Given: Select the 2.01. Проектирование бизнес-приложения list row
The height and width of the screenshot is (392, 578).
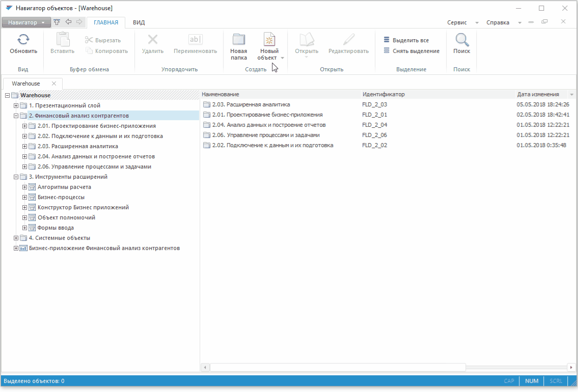Looking at the screenshot, I should [387, 115].
